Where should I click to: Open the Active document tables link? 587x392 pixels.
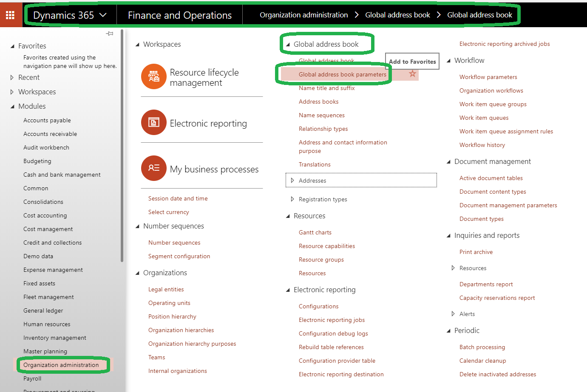pyautogui.click(x=491, y=178)
